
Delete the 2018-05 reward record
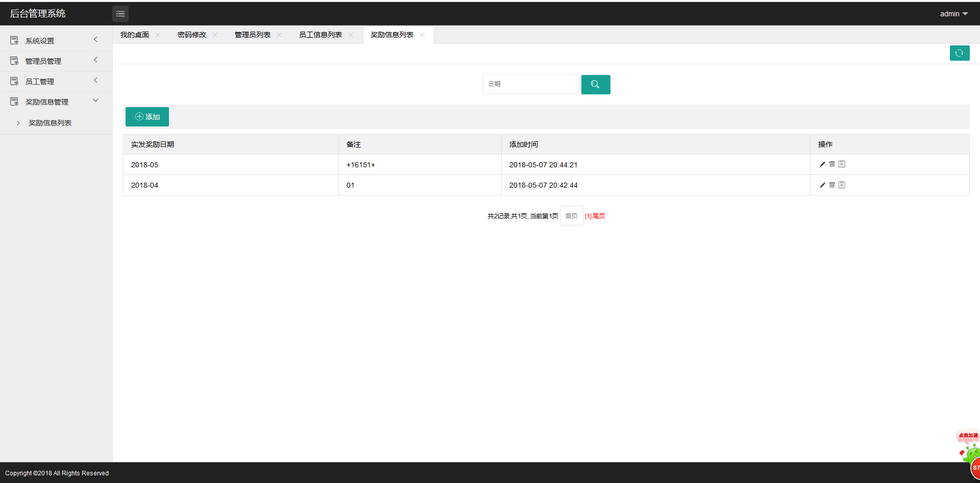(832, 164)
